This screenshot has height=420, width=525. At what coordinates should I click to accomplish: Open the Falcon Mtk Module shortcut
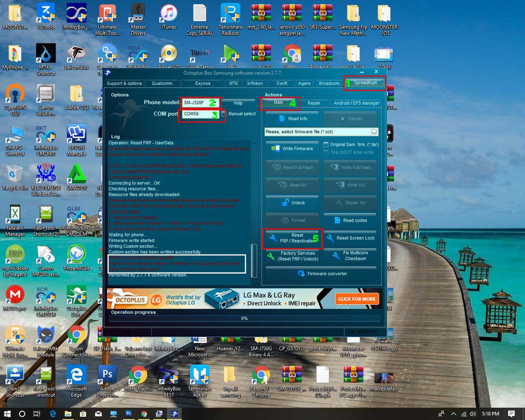[46, 341]
